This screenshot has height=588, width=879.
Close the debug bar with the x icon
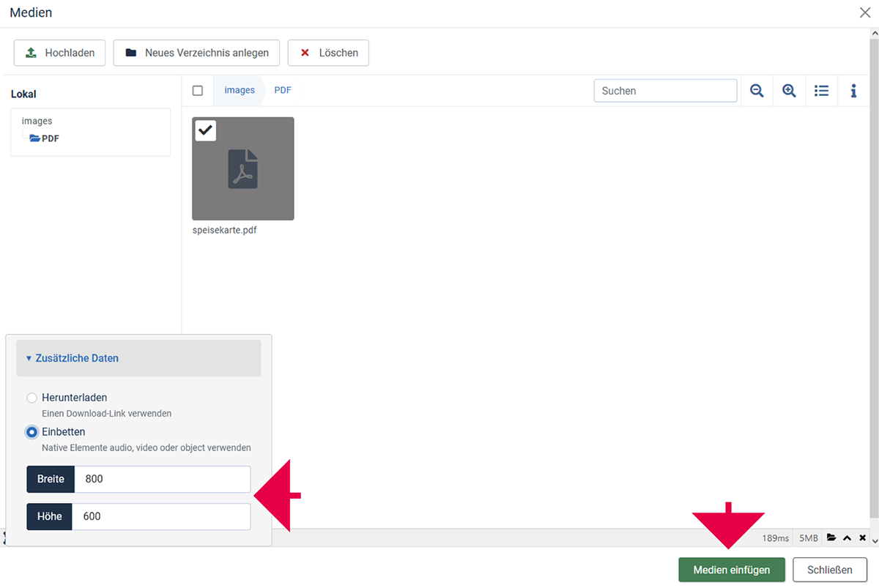point(862,537)
